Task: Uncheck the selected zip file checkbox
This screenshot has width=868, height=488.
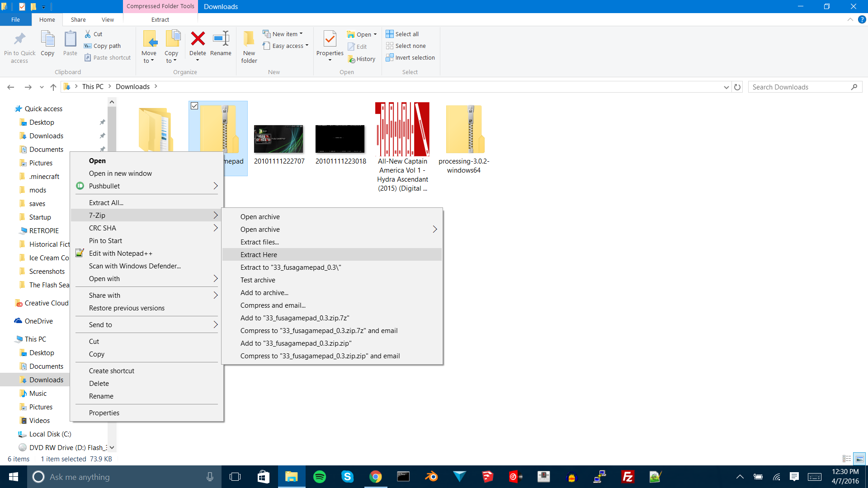Action: coord(194,106)
